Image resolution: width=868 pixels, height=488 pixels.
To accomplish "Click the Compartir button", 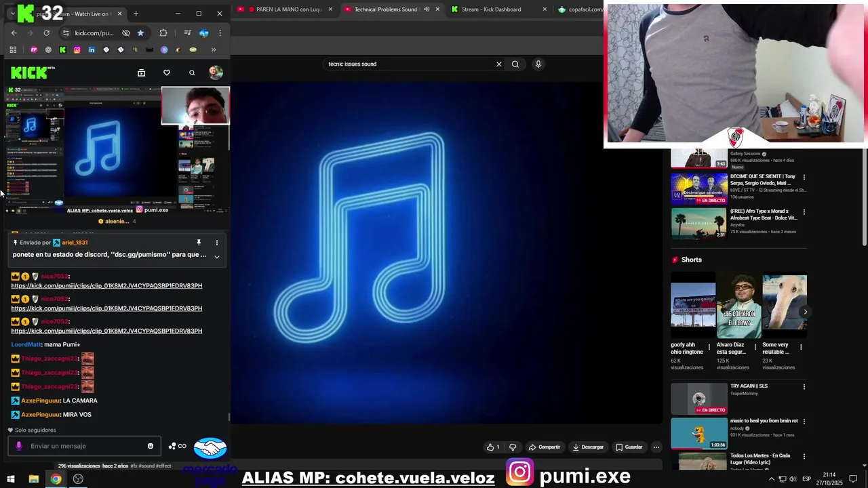I will tap(545, 447).
